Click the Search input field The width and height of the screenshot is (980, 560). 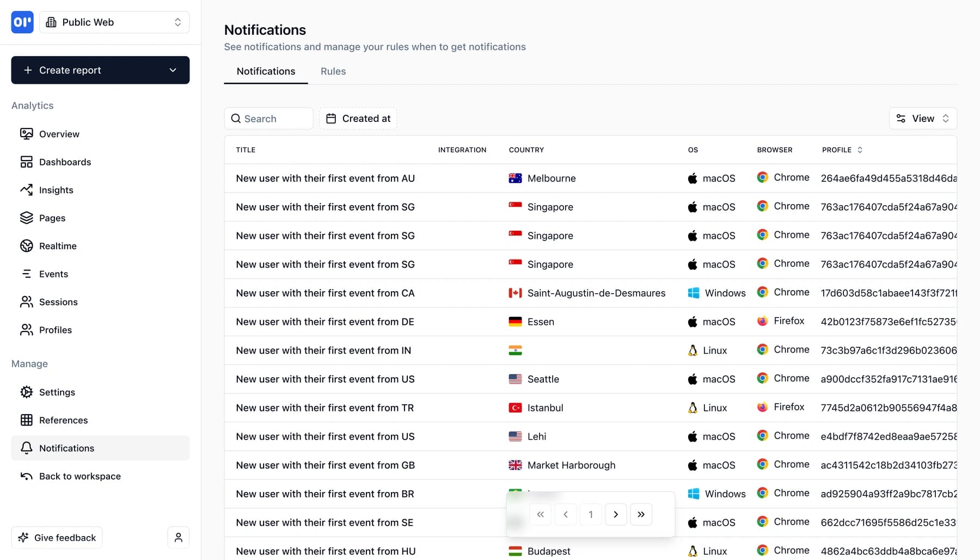(268, 118)
